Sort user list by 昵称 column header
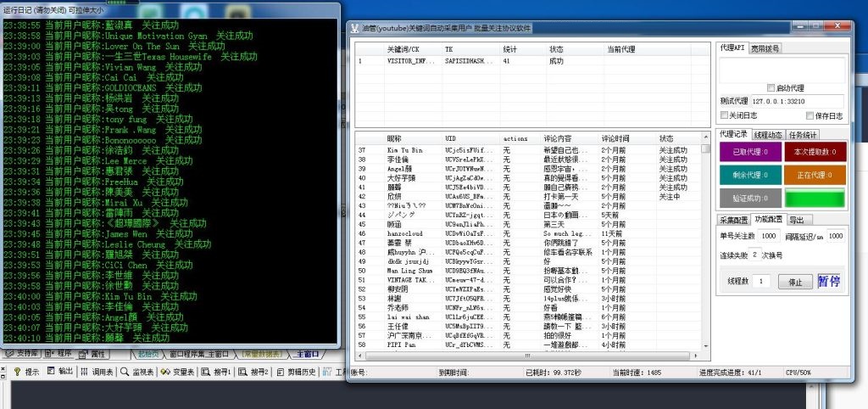 click(x=396, y=137)
